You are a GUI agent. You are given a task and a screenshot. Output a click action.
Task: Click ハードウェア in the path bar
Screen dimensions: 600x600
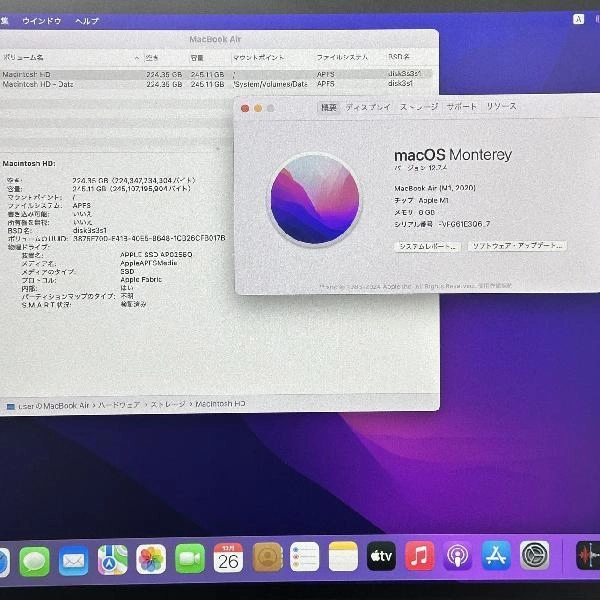[119, 405]
